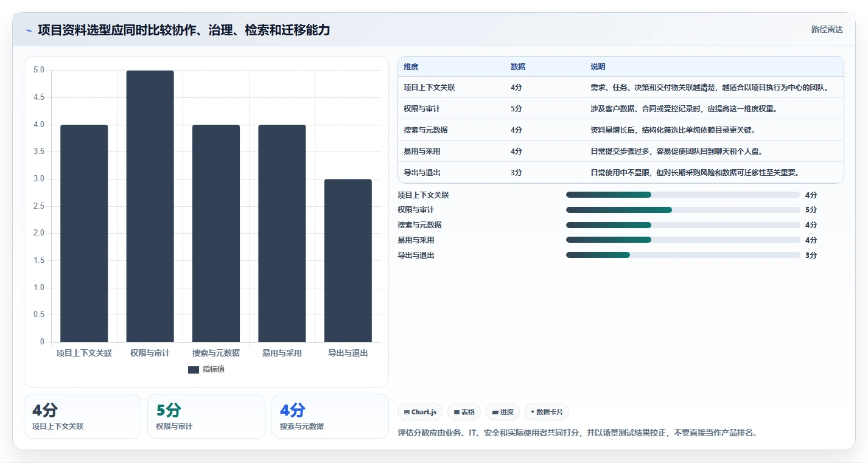Click the description starting 涉及客户数据
Image resolution: width=868 pixels, height=463 pixels.
[x=684, y=109]
